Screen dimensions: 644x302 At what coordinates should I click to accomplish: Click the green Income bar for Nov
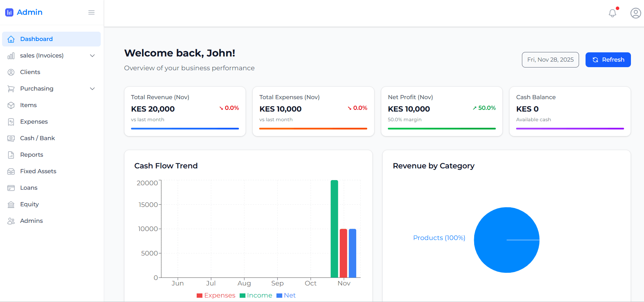pos(334,229)
